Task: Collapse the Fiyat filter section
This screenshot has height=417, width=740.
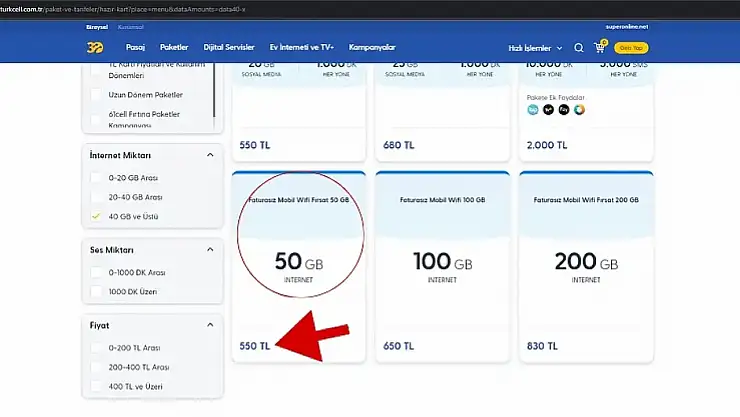Action: point(209,325)
